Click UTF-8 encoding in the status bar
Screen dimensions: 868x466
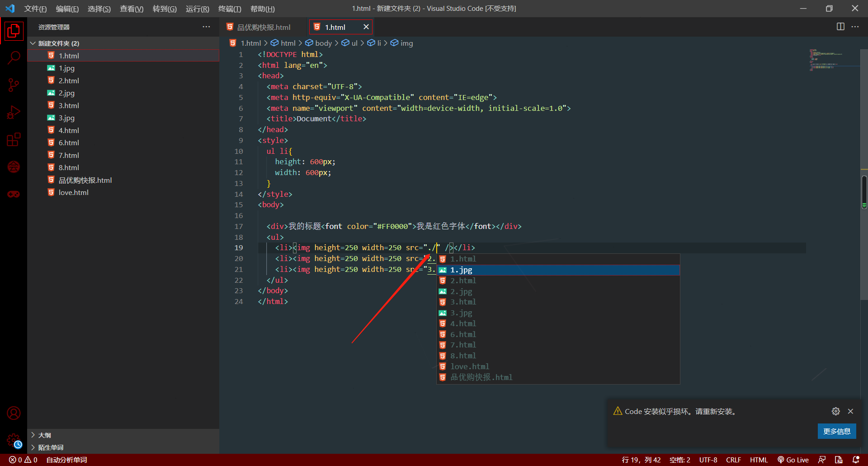pyautogui.click(x=708, y=460)
